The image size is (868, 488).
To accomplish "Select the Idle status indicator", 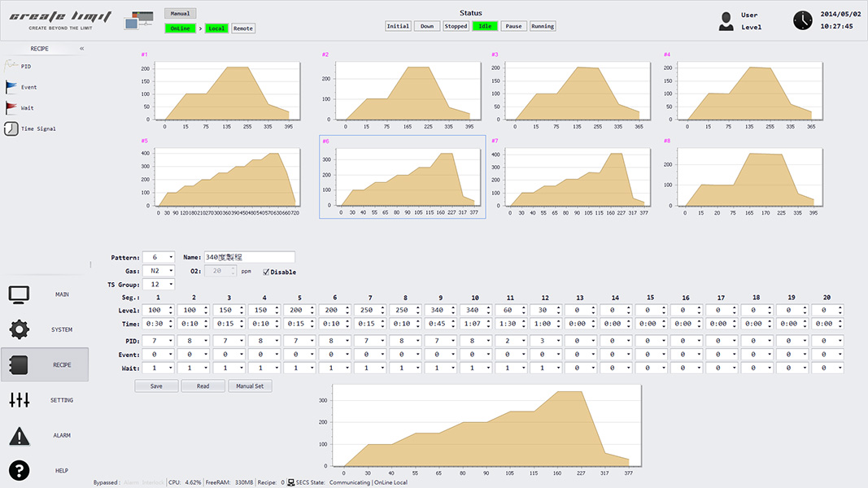I will pyautogui.click(x=485, y=26).
